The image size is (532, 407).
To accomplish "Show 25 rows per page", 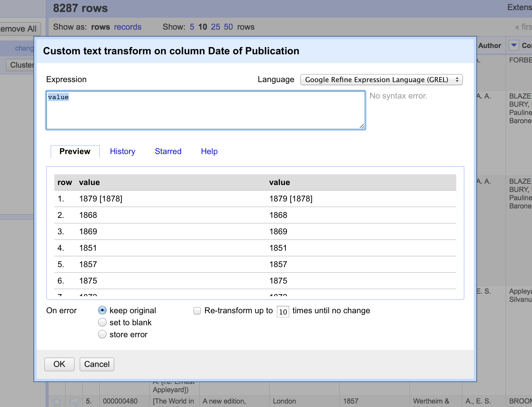I will click(215, 27).
